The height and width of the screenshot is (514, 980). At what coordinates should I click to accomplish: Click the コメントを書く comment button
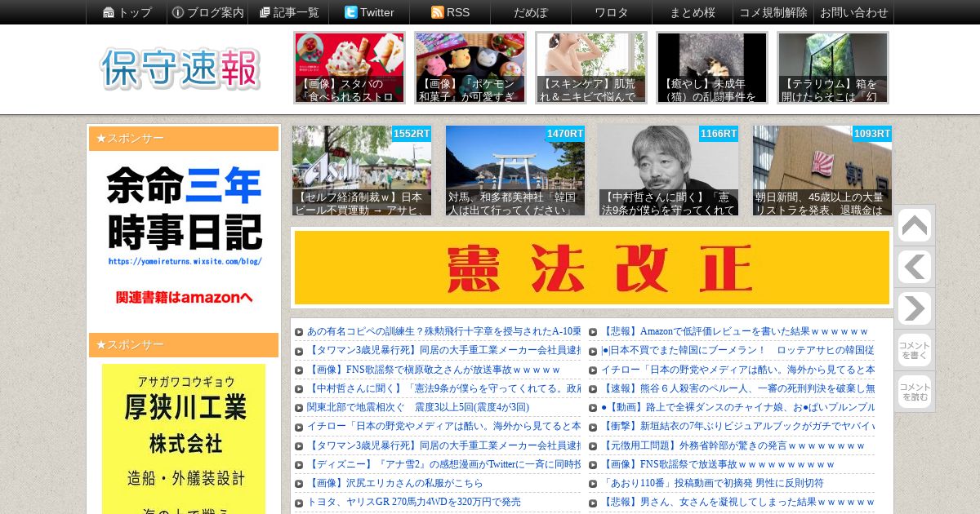click(x=914, y=350)
